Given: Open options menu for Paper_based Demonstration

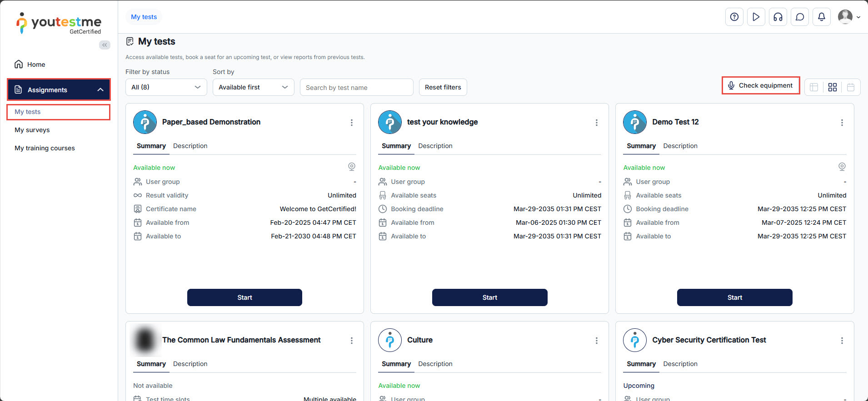Looking at the screenshot, I should click(x=351, y=123).
